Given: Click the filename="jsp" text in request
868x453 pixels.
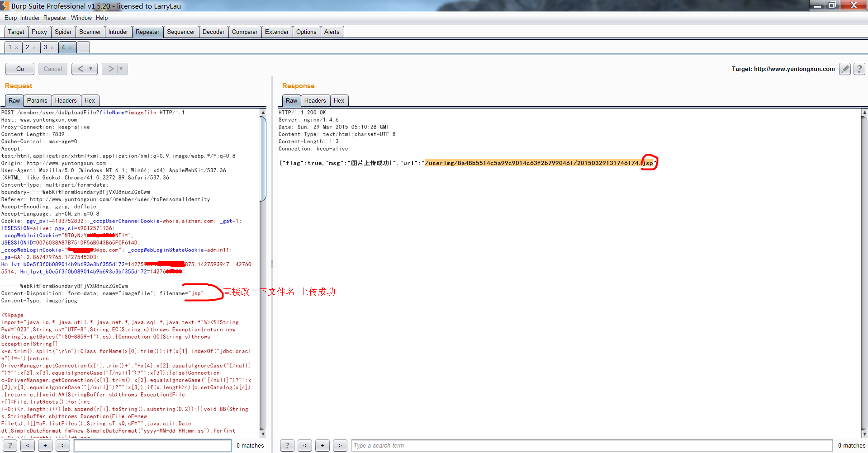Looking at the screenshot, I should tap(182, 293).
